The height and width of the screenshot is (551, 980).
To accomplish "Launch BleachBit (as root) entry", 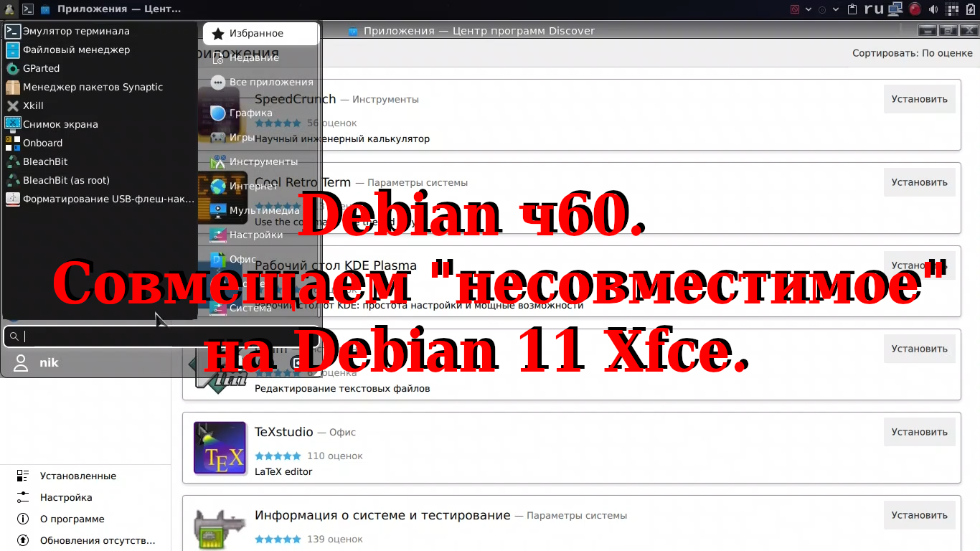I will click(100, 180).
